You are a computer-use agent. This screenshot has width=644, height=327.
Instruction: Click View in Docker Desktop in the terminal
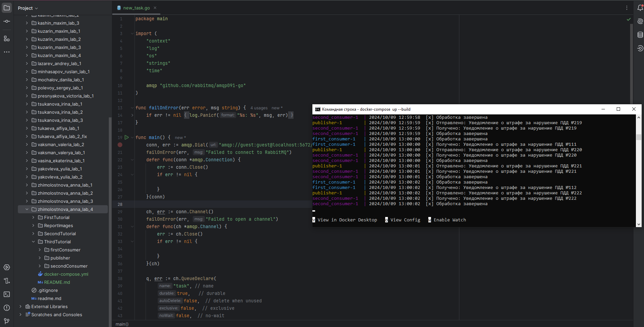[x=347, y=220]
